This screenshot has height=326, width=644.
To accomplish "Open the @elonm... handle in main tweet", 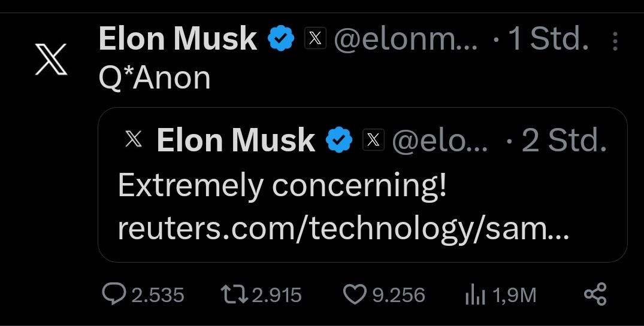I will (x=406, y=40).
